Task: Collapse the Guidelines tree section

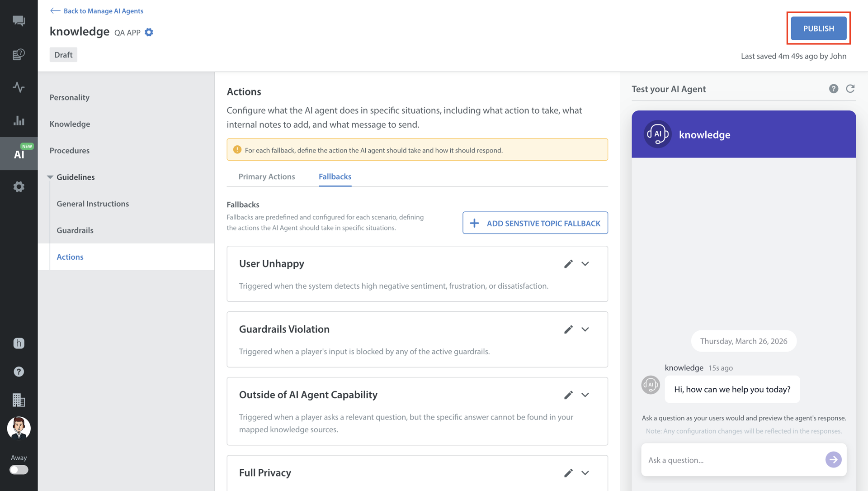Action: [50, 177]
